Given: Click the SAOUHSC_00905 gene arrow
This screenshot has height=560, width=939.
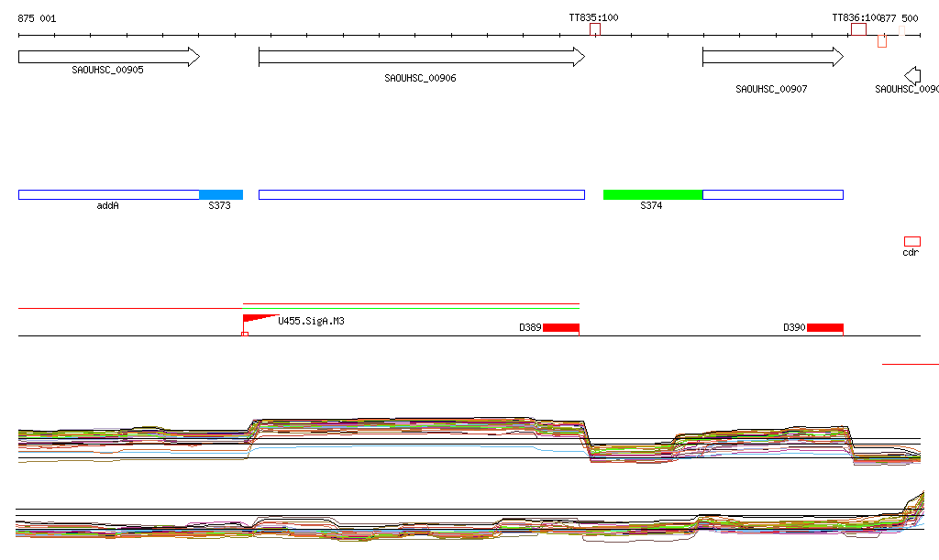Looking at the screenshot, I should coord(109,57).
